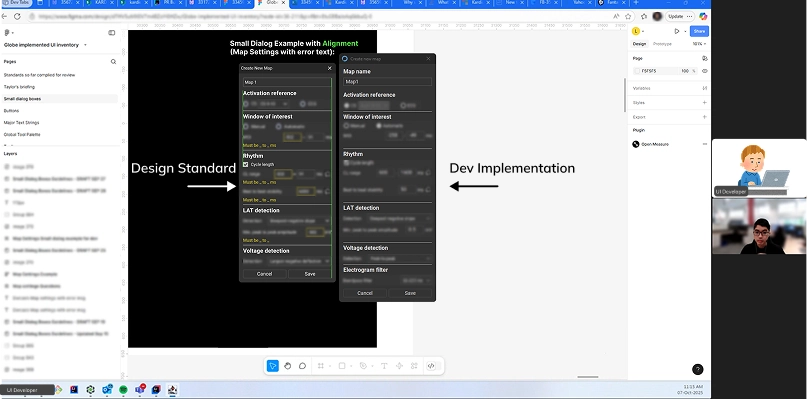Select the Pen tool in toolbar
807x400 pixels.
(x=364, y=366)
